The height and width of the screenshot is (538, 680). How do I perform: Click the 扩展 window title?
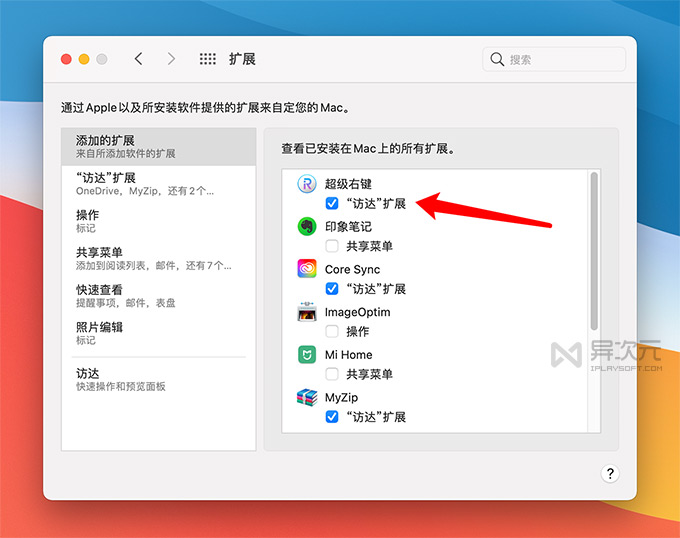point(242,59)
